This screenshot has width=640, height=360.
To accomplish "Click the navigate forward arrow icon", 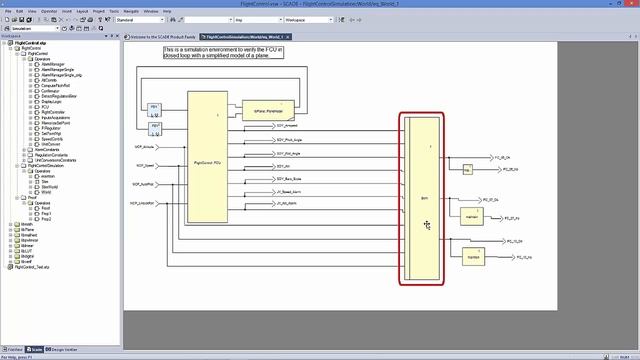I will tap(359, 20).
